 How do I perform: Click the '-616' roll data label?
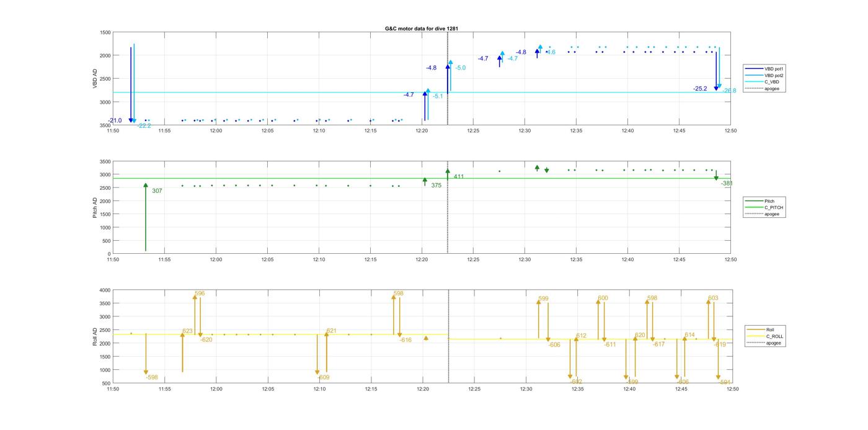pos(405,340)
